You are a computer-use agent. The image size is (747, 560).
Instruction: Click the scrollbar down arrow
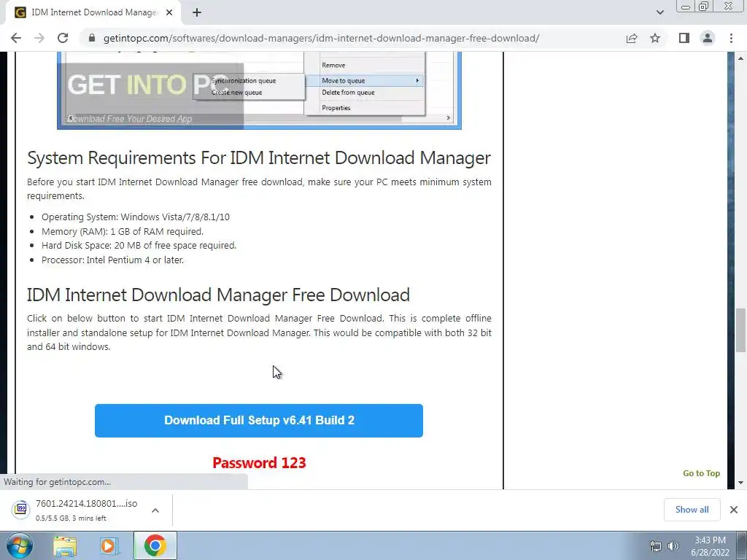click(x=741, y=483)
